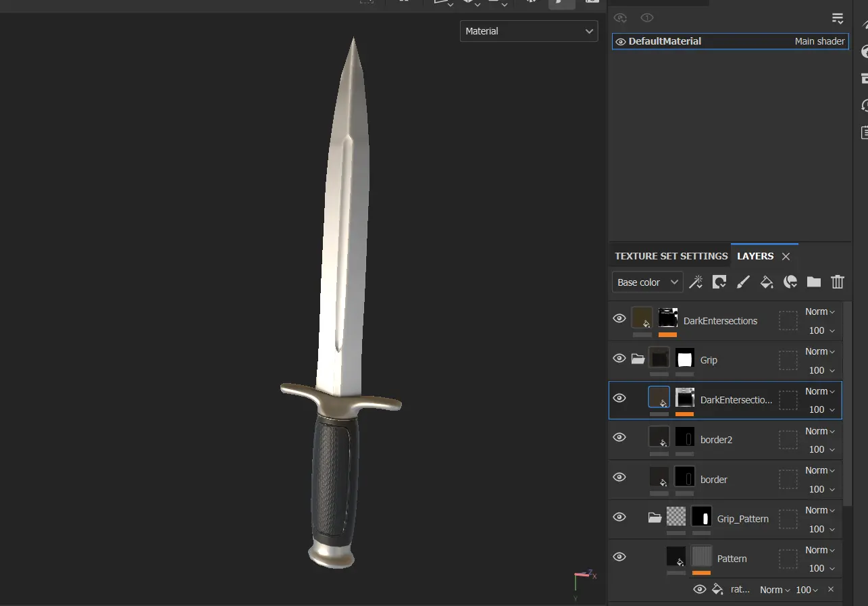This screenshot has height=606, width=868.
Task: Add a fill layer with bucket icon
Action: pos(767,282)
